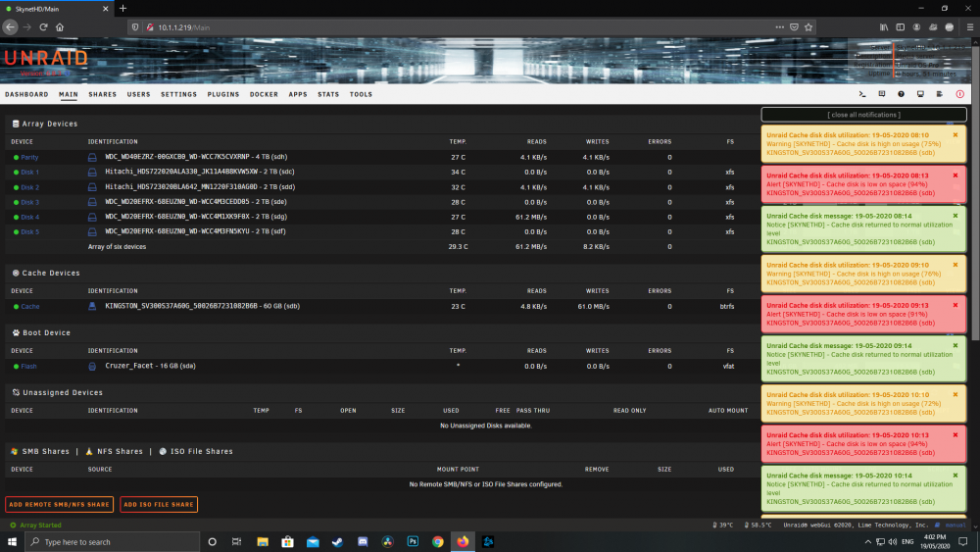Viewport: 980px width, 552px height.
Task: Close the 09:13 low space alert
Action: tap(955, 305)
